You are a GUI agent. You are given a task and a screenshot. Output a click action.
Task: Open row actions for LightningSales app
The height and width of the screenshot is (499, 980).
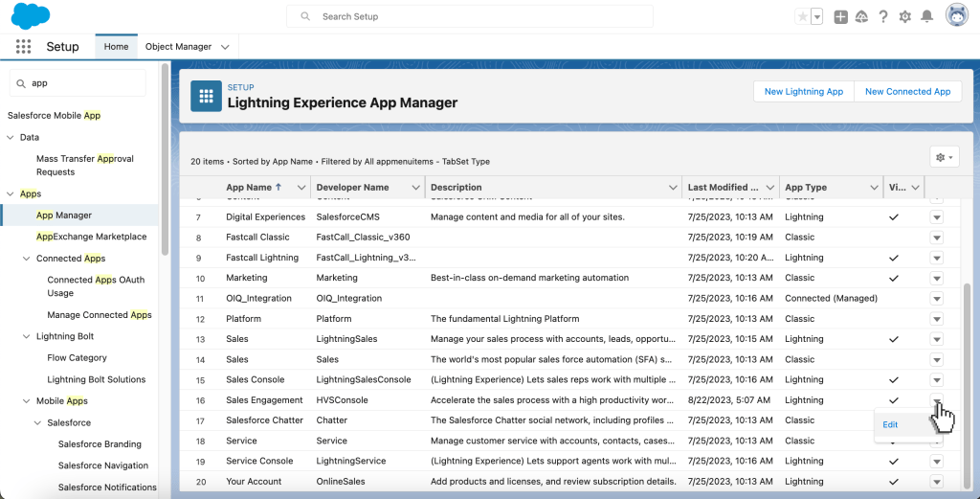coord(936,340)
